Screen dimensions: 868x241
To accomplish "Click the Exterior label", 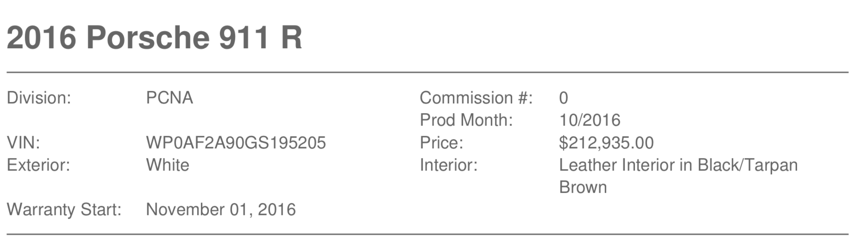I will pos(38,165).
